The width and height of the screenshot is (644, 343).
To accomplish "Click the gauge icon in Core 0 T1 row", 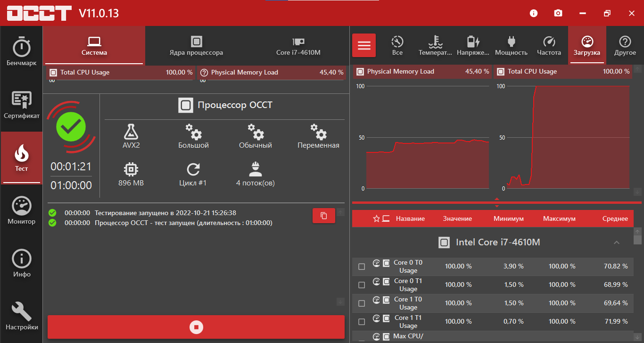I will coord(376,281).
